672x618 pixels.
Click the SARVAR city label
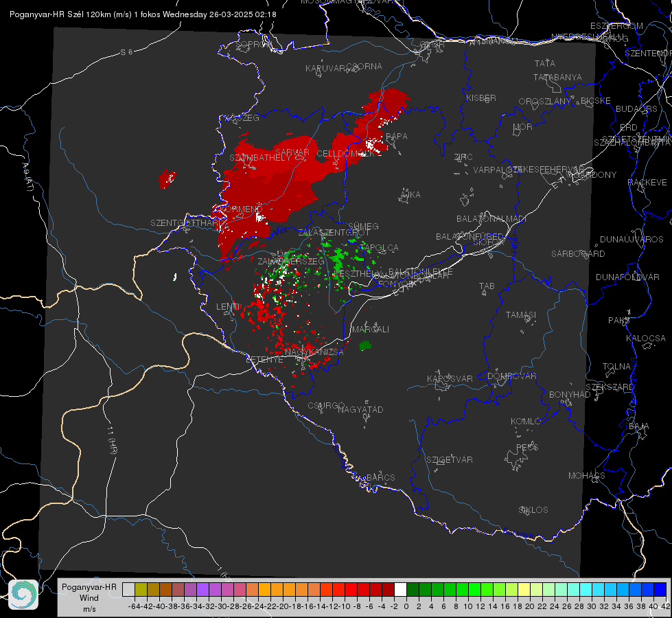pyautogui.click(x=292, y=152)
